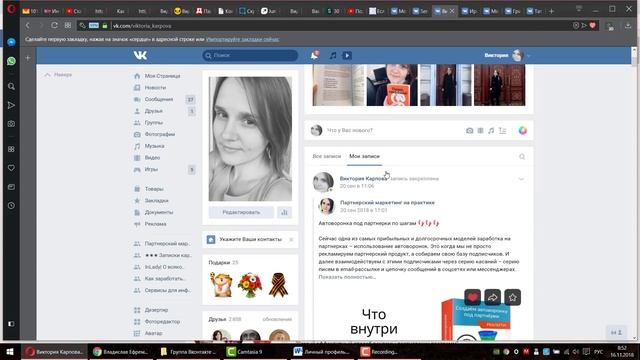Screen dimensions: 640x360
Task: Attach a photo using camera icon in post box
Action: point(469,131)
